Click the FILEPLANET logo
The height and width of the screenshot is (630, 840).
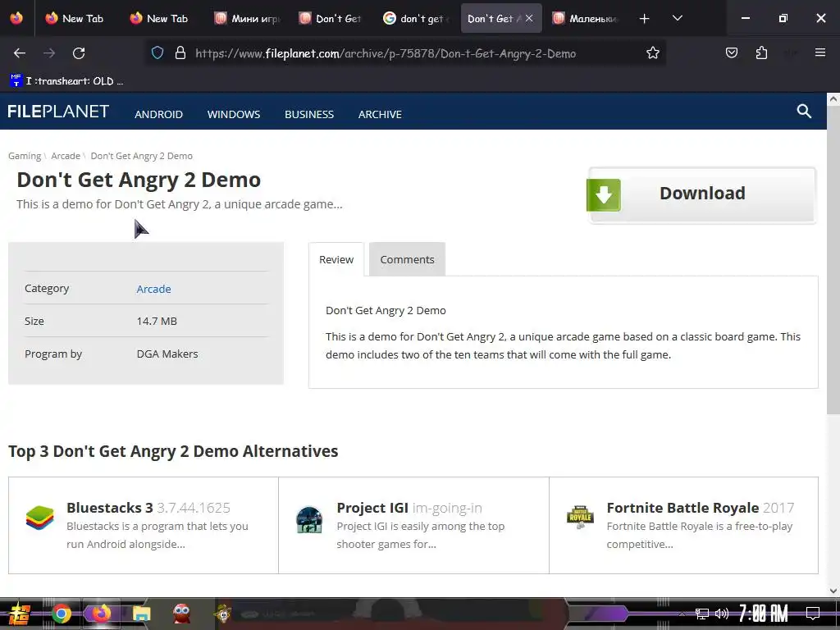pyautogui.click(x=58, y=111)
